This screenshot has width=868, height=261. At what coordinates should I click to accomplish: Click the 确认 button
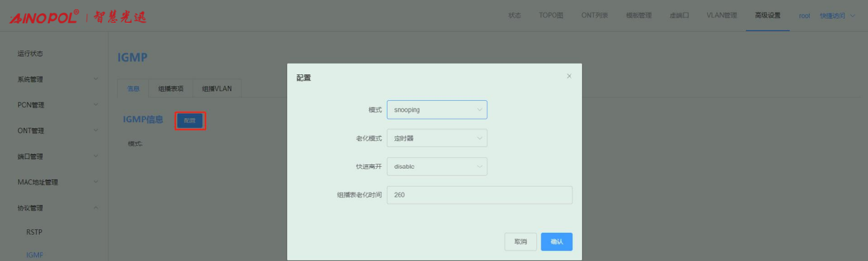point(556,241)
